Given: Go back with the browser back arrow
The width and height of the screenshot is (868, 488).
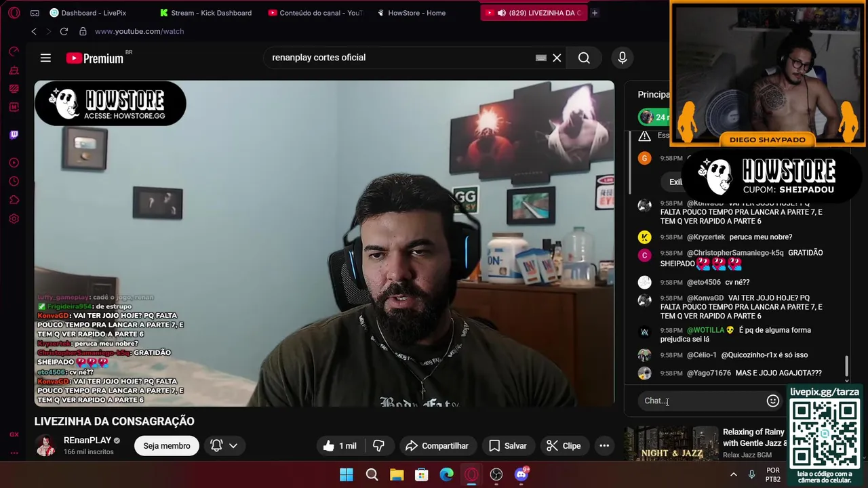Looking at the screenshot, I should [34, 31].
